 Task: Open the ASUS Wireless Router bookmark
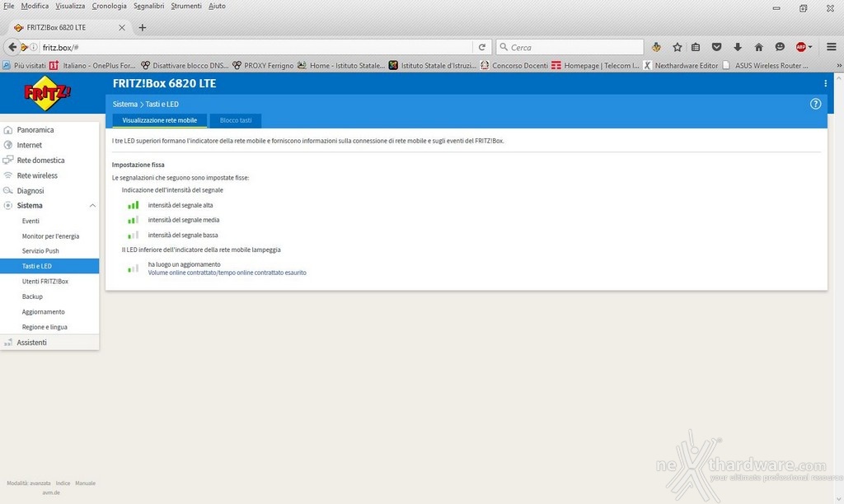[766, 66]
